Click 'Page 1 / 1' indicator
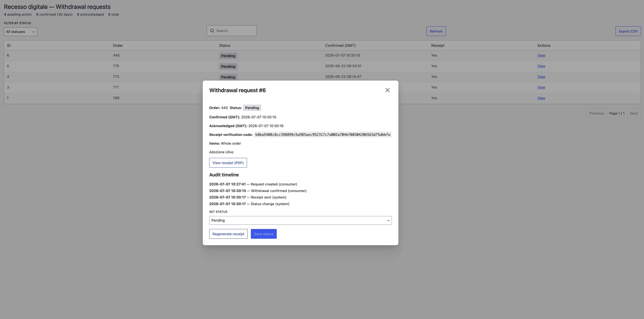This screenshot has width=644, height=319. coord(617,113)
